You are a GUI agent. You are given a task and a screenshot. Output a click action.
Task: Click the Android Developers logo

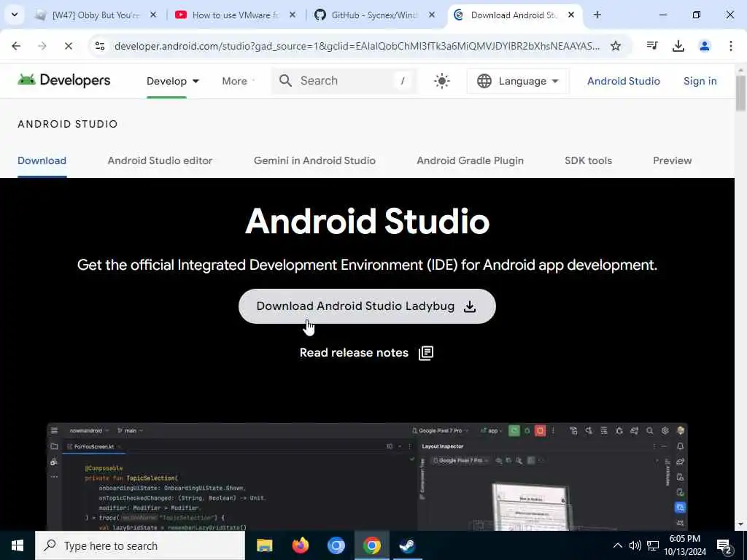[x=64, y=80]
